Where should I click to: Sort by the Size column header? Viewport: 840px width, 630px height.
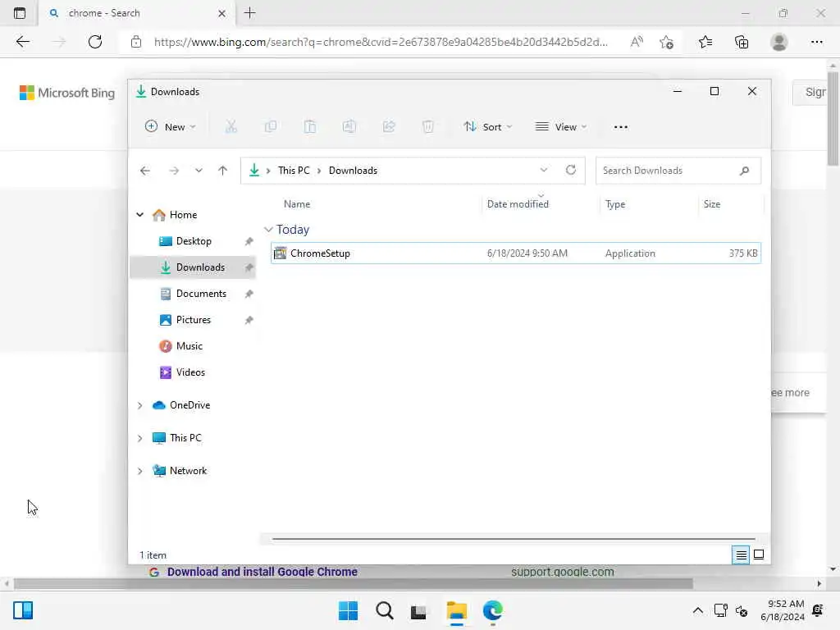(x=711, y=204)
